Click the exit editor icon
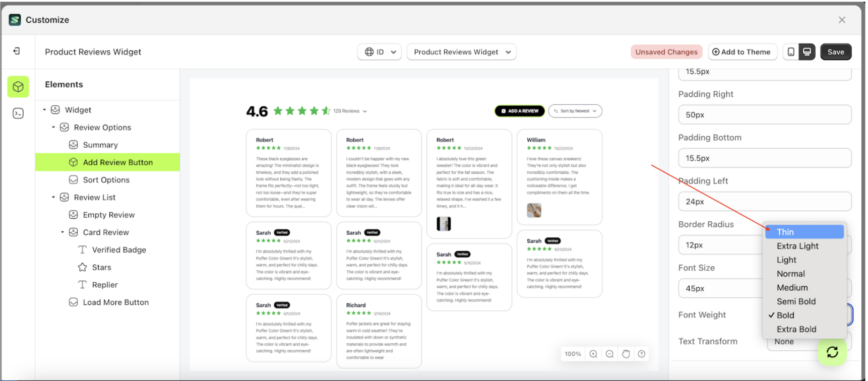 tap(17, 51)
